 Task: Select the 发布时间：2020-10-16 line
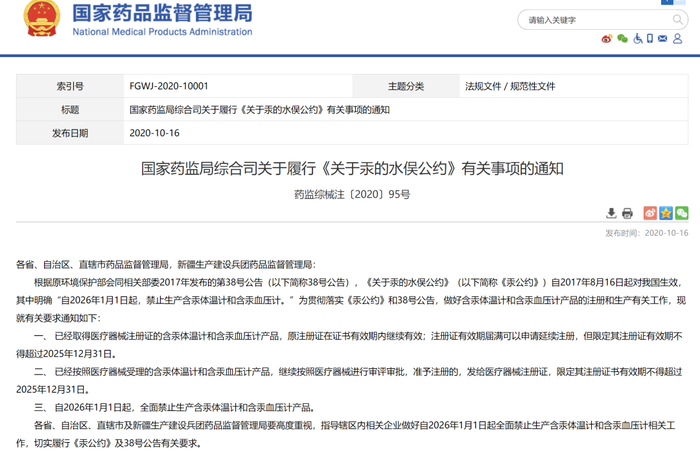click(x=646, y=233)
